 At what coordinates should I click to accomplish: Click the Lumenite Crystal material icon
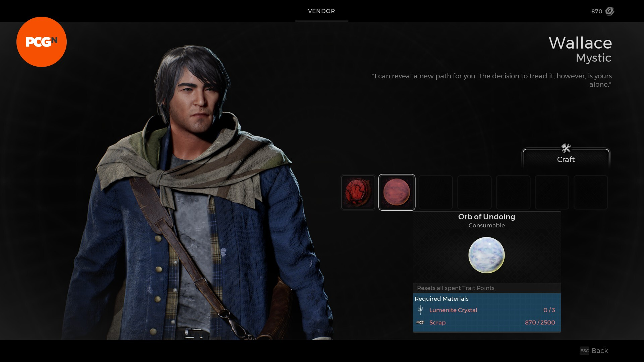420,310
